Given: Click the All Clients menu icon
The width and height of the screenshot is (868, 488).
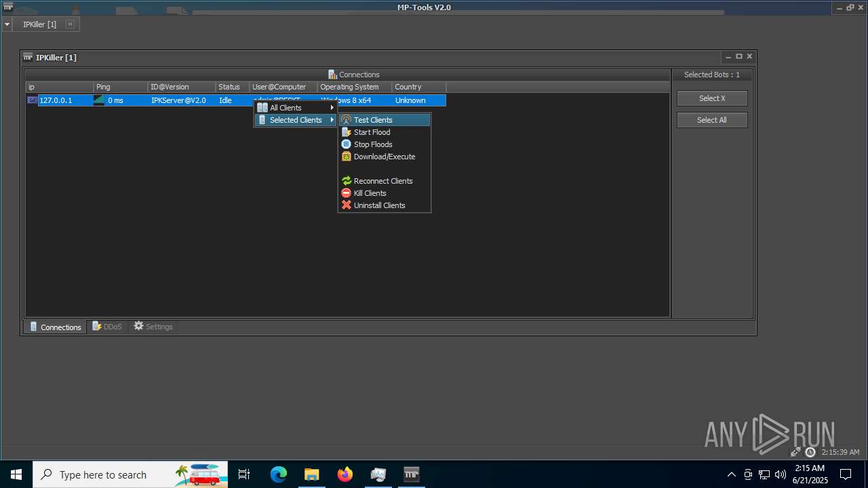Looking at the screenshot, I should pos(262,108).
